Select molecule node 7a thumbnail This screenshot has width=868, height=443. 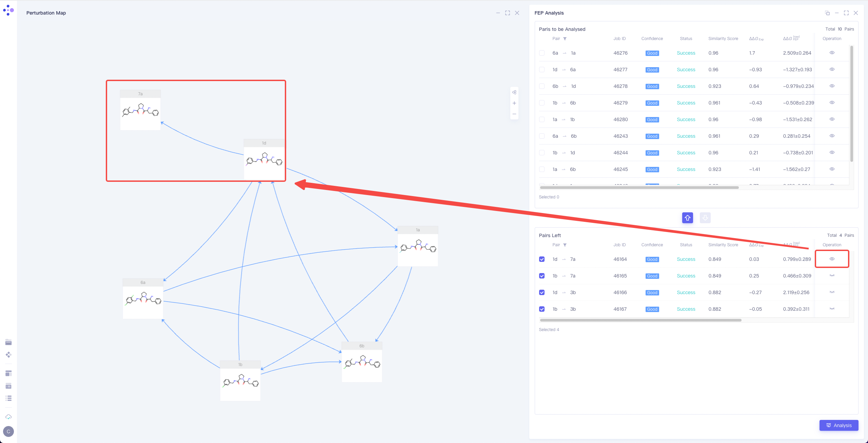click(x=140, y=110)
